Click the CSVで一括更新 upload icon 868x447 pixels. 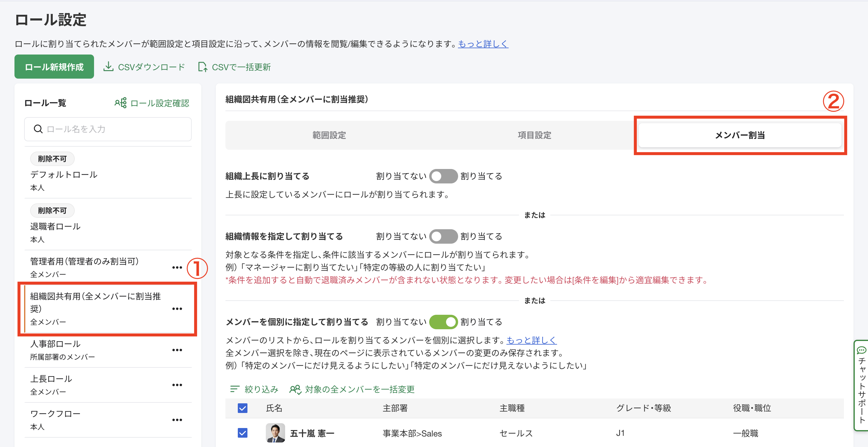[203, 67]
